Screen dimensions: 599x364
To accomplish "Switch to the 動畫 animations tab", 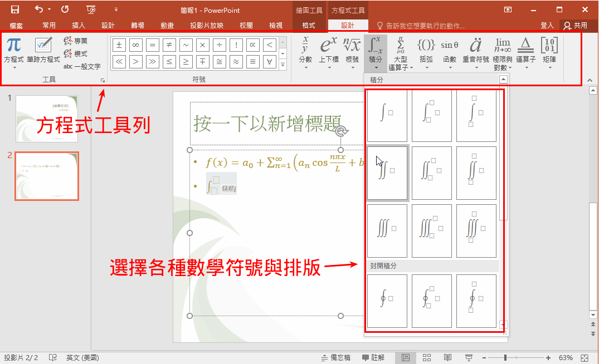I will 167,25.
